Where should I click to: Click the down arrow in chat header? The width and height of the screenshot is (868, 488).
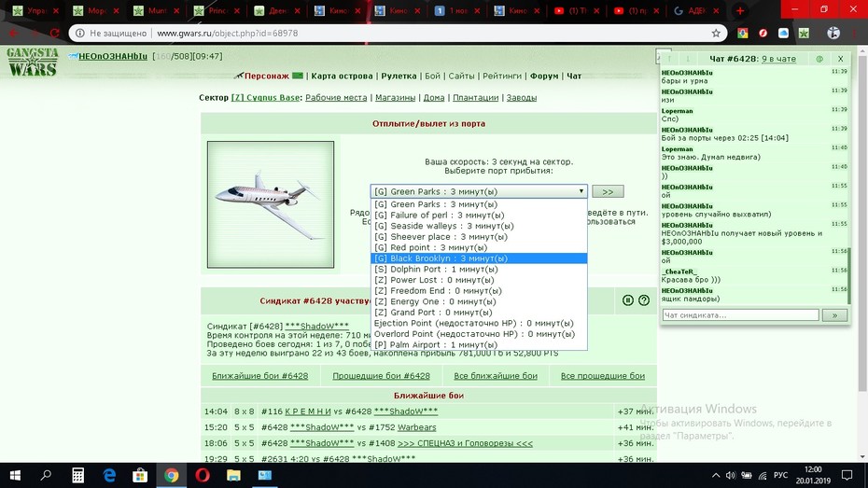point(688,59)
